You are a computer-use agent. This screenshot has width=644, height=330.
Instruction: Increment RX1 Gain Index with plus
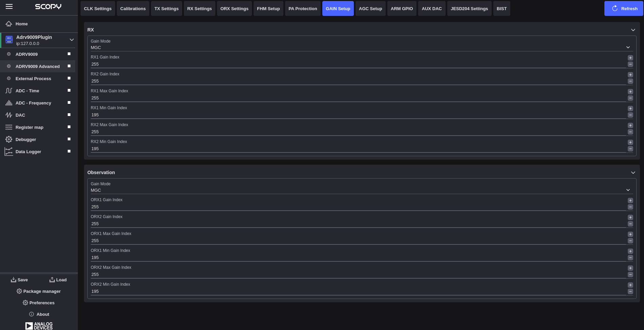(x=630, y=58)
